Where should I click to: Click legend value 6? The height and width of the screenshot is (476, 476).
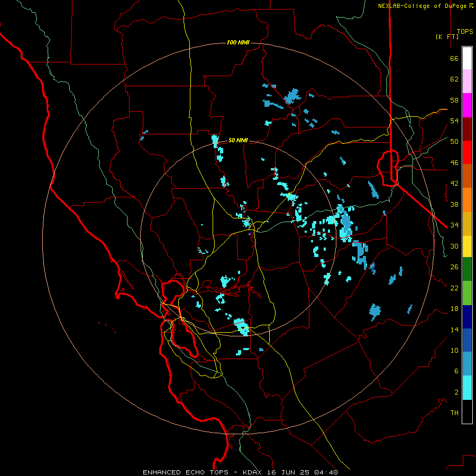[456, 371]
